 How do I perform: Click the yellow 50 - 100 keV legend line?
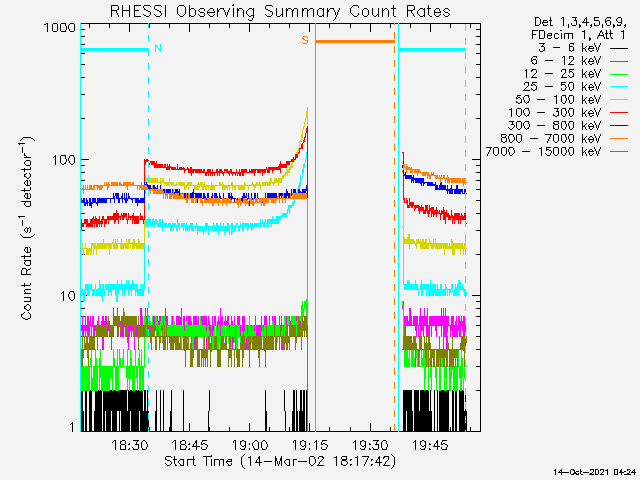[618, 100]
